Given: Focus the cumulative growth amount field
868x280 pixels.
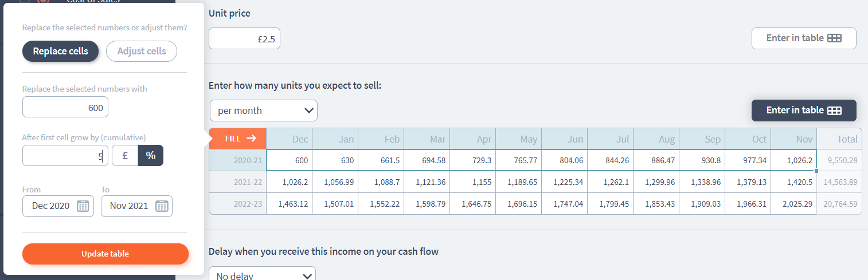Looking at the screenshot, I should tap(65, 155).
